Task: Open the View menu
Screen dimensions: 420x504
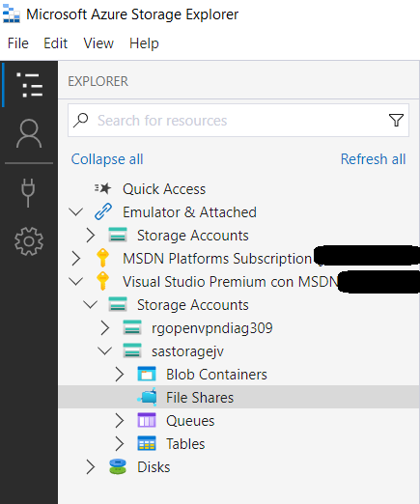Action: (x=98, y=43)
